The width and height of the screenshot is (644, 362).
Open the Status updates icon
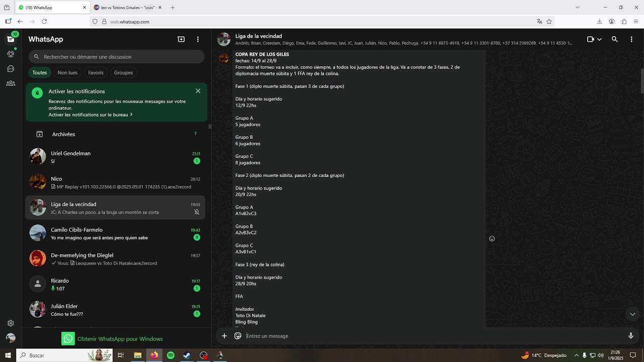pos(11,54)
